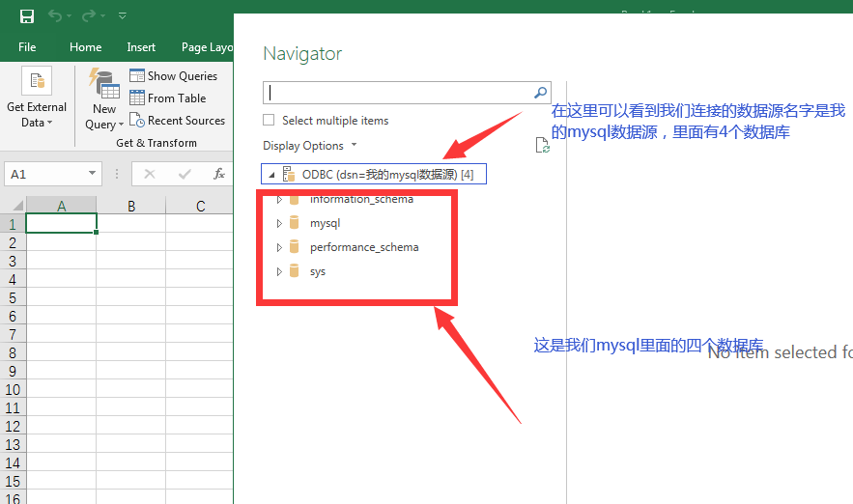Click the mysql database cylinder icon
The width and height of the screenshot is (853, 504).
point(295,222)
